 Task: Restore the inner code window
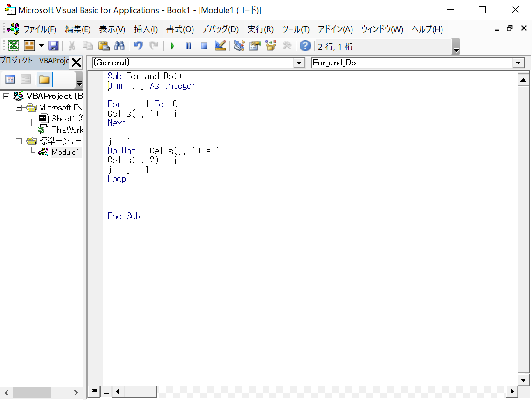click(x=510, y=28)
